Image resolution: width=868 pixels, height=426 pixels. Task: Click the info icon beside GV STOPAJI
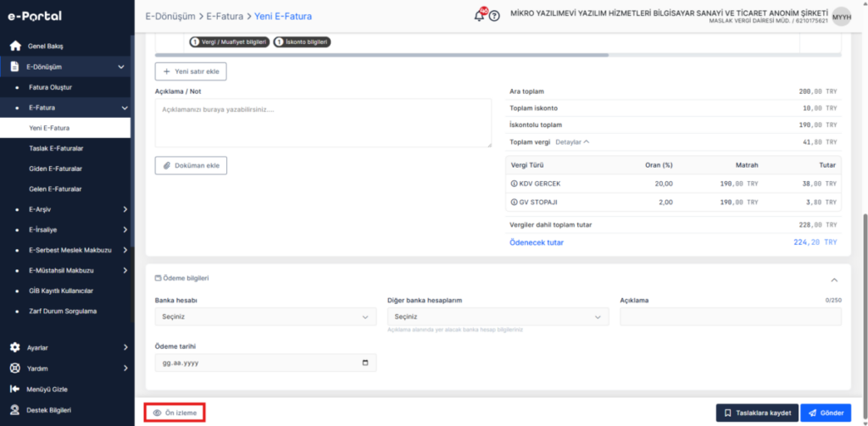(x=513, y=202)
